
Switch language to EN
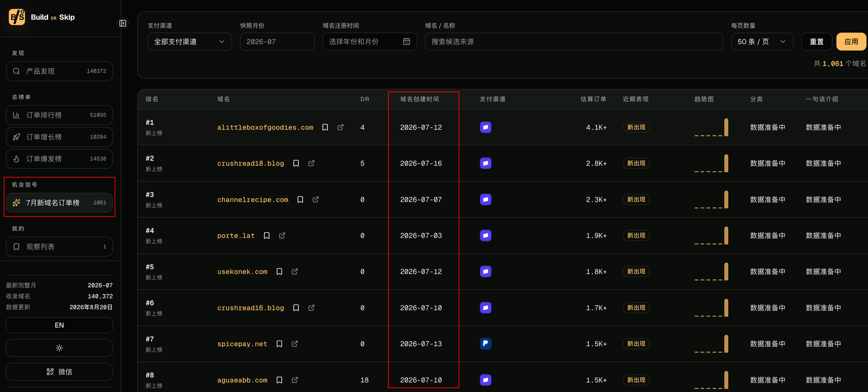click(x=59, y=325)
